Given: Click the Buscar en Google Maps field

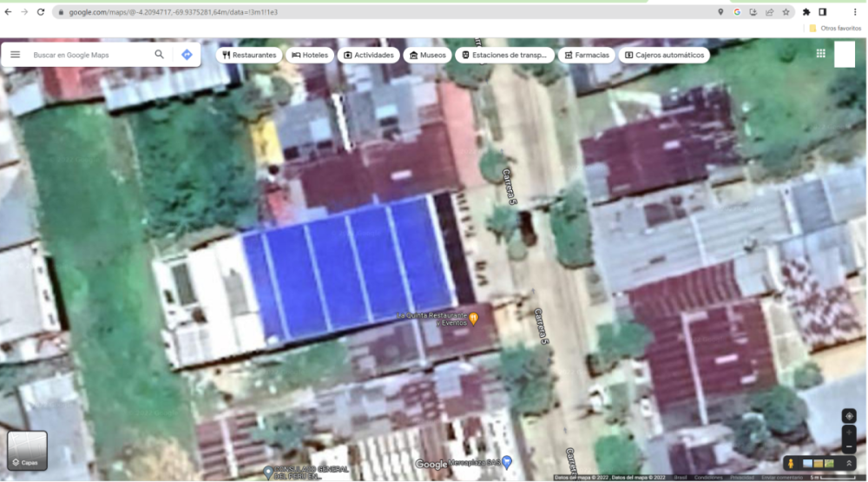Looking at the screenshot, I should [x=87, y=55].
